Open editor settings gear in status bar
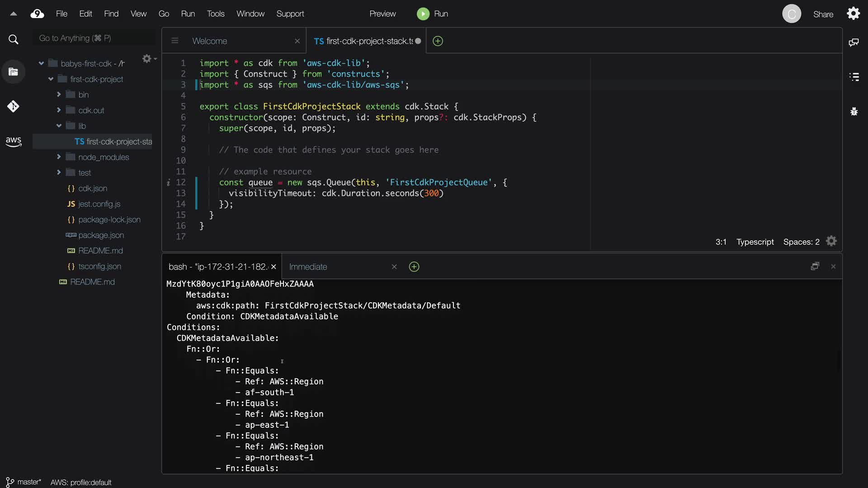This screenshot has height=488, width=868. 831,241
